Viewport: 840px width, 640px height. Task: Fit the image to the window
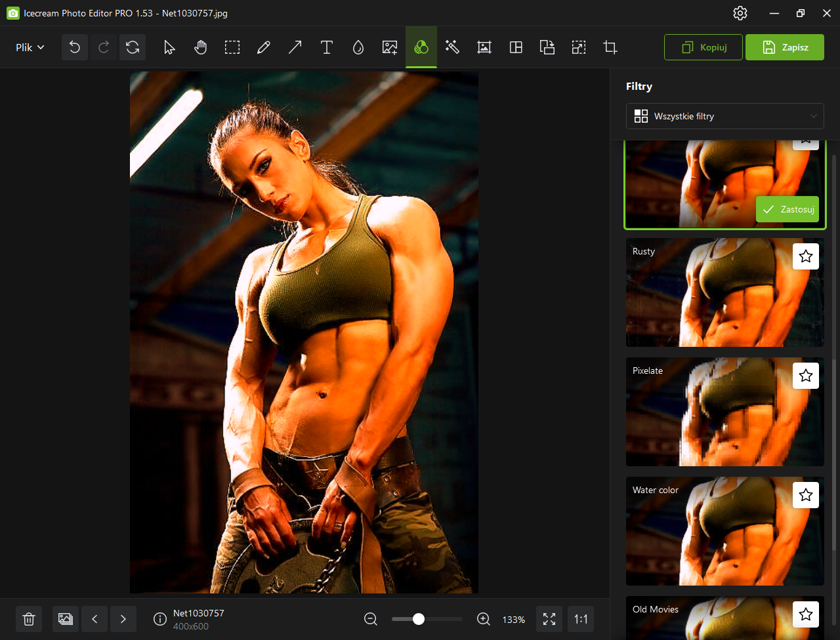(x=549, y=619)
